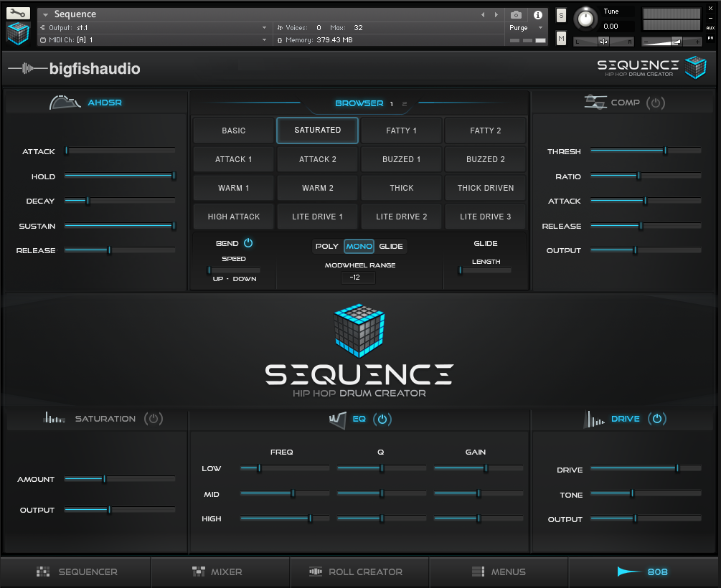Click the DRIVE section icon

(594, 419)
